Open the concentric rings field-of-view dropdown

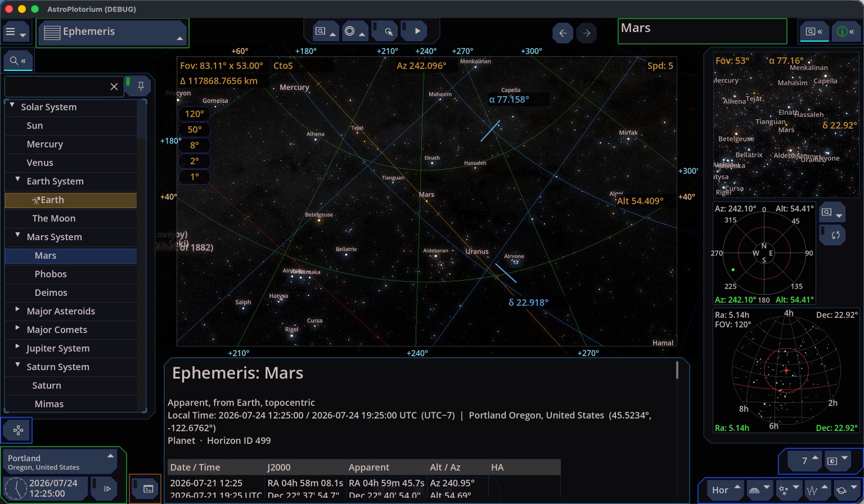[355, 31]
